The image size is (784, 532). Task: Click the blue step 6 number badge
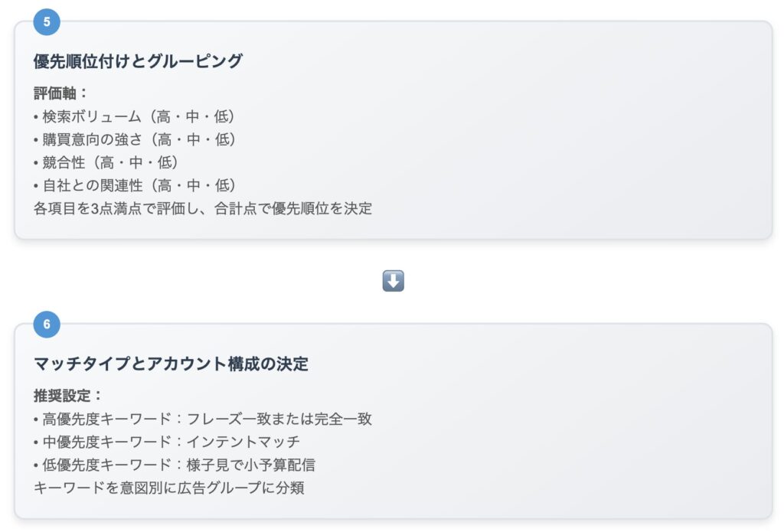[x=47, y=325]
